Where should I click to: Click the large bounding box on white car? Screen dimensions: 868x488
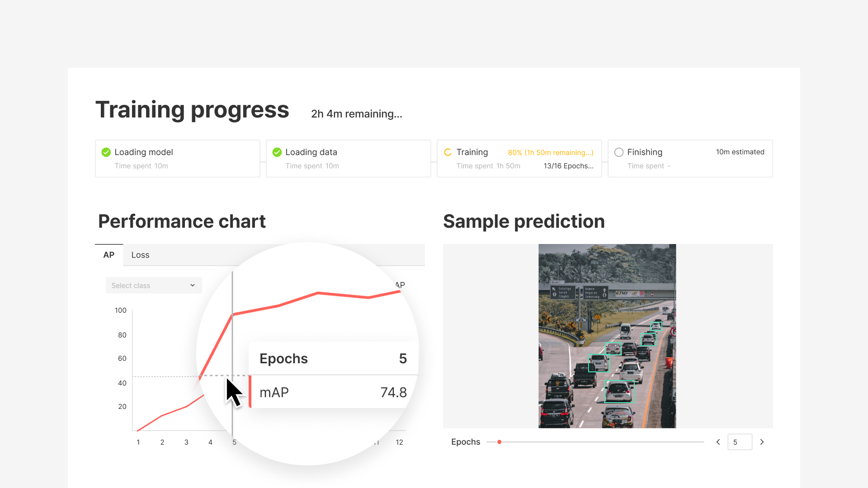coord(619,391)
